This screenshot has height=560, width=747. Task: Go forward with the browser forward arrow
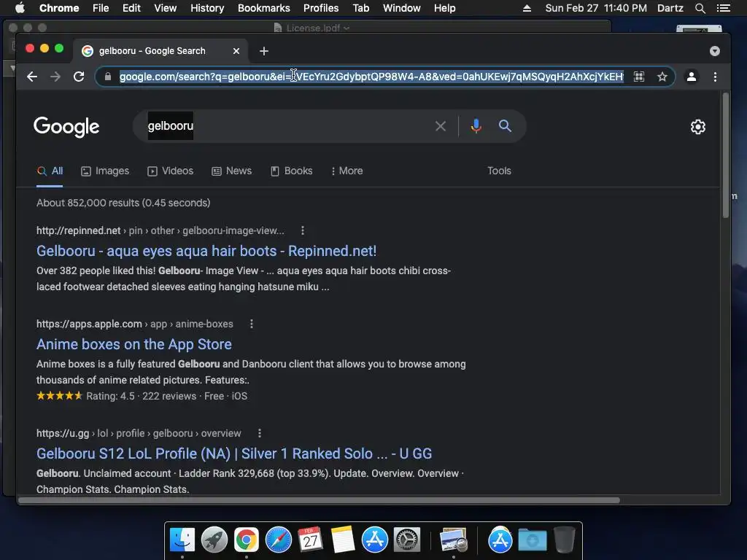(55, 77)
